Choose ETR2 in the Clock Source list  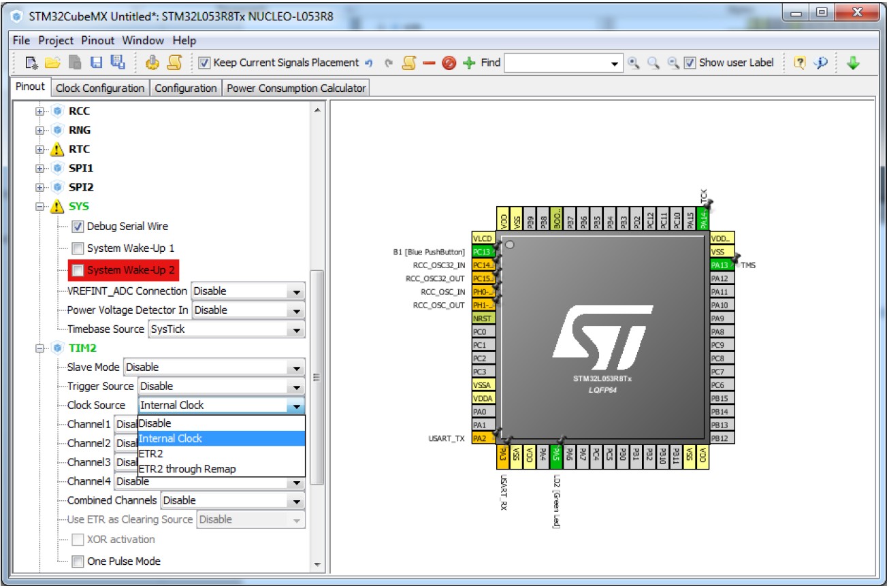point(221,454)
